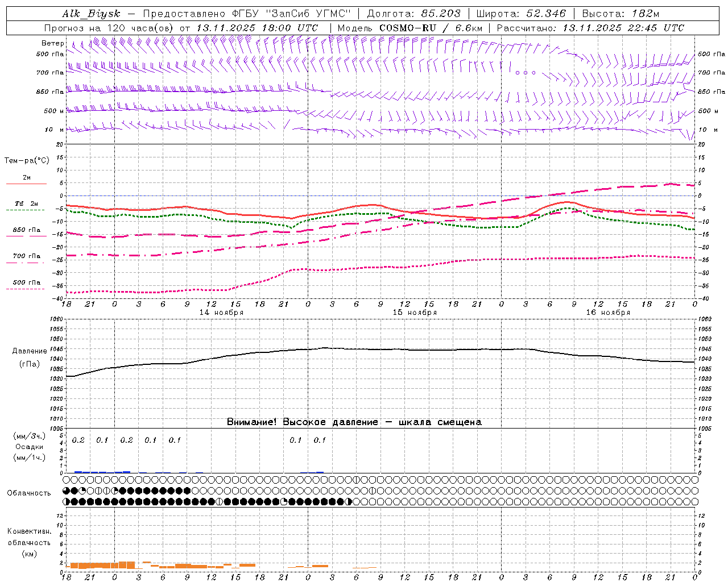Click the 15 ноября date label
The image size is (728, 582).
(x=415, y=313)
